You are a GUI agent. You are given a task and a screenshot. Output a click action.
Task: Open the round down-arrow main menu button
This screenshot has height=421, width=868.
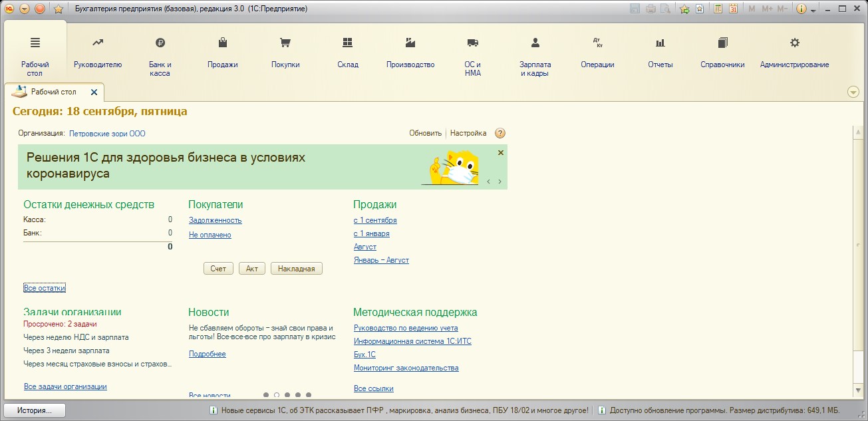coord(25,9)
